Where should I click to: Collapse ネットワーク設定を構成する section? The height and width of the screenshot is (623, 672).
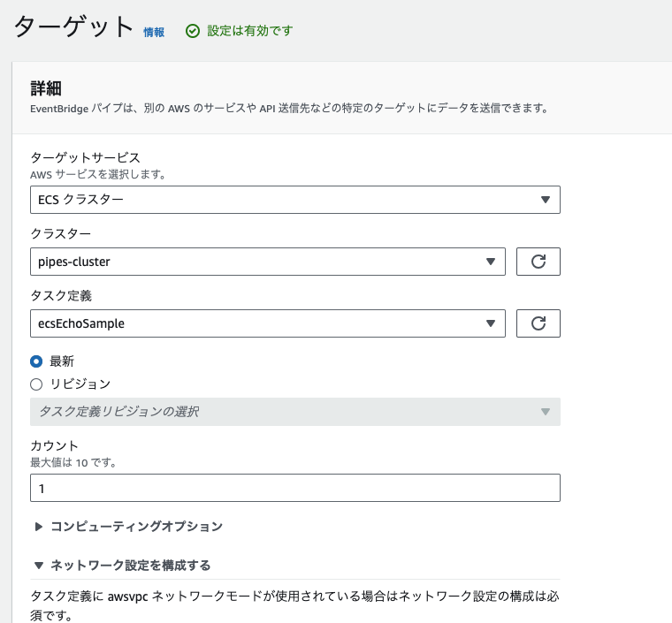point(130,566)
